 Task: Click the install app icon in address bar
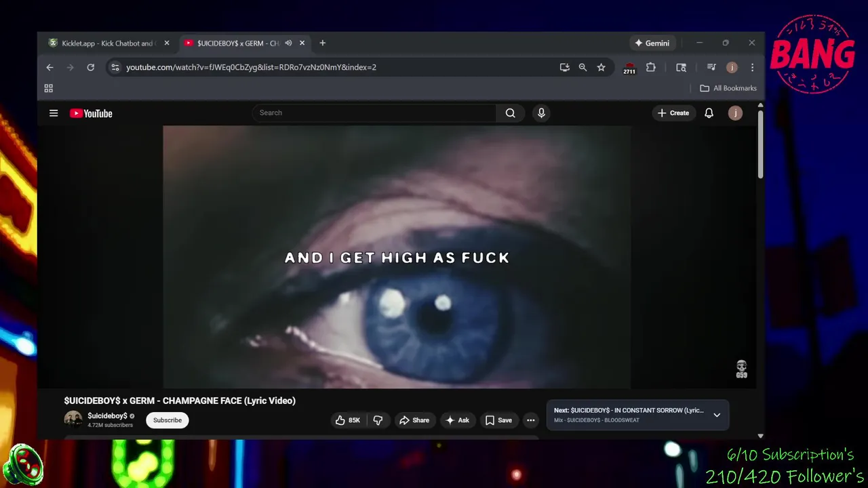coord(564,67)
